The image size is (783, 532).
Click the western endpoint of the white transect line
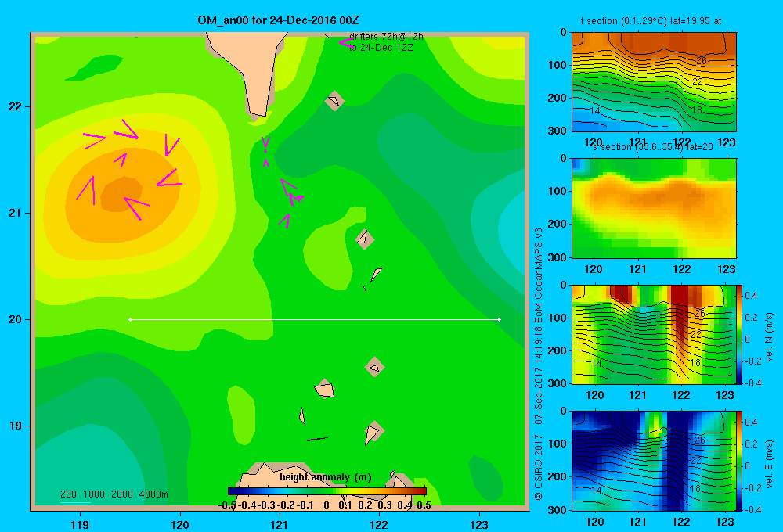click(x=130, y=319)
